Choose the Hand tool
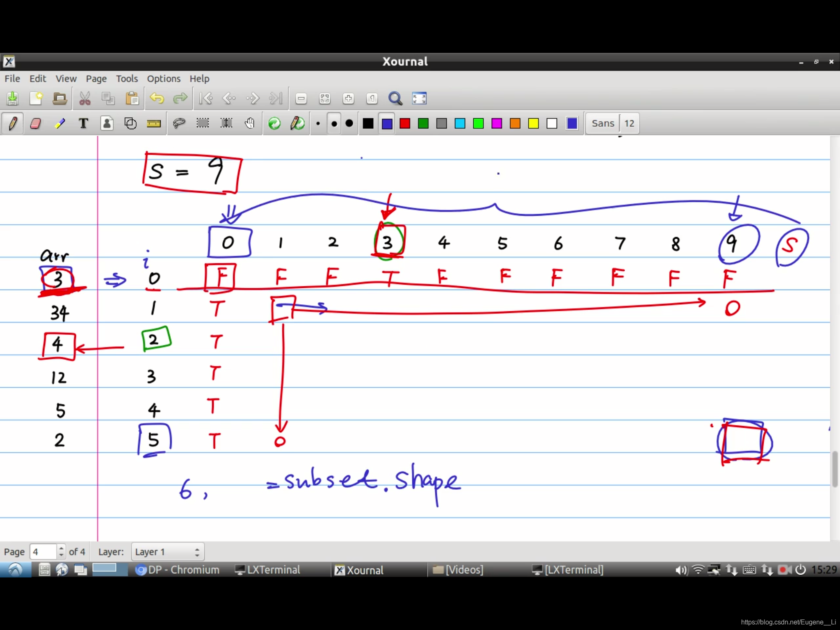The width and height of the screenshot is (840, 630). point(249,123)
